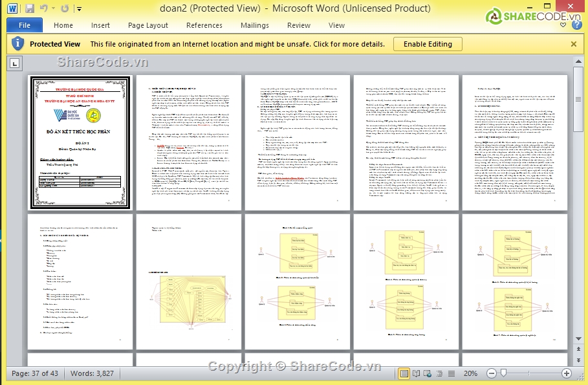
Task: Select the page with the large use-case diagram
Action: tap(189, 281)
